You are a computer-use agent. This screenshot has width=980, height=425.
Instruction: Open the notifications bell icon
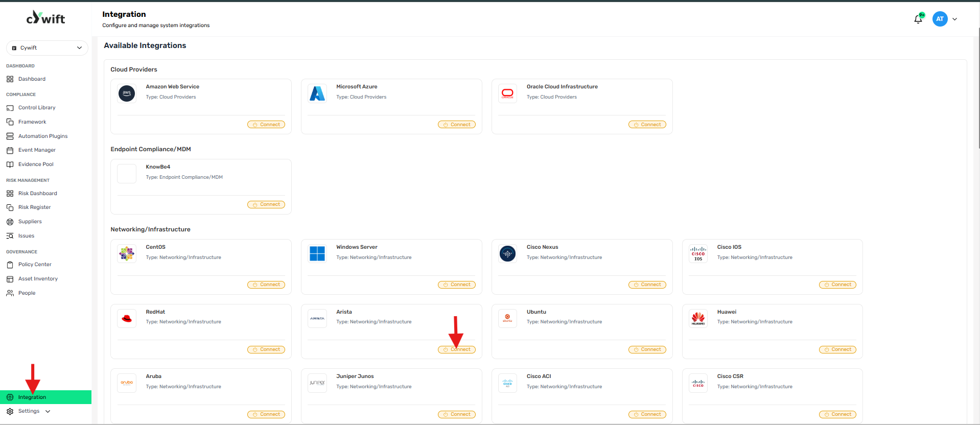click(918, 19)
